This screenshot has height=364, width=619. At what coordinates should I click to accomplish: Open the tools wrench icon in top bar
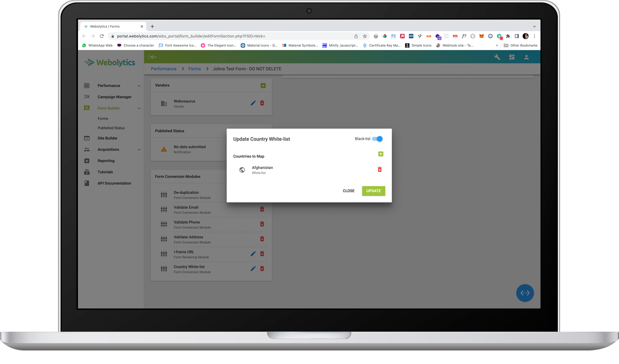coord(497,57)
